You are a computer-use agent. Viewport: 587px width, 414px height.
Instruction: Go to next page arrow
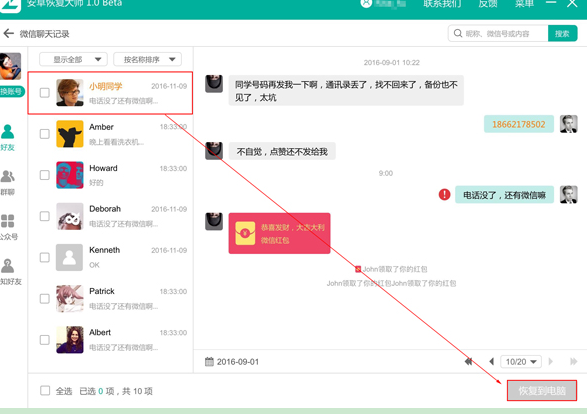pos(550,362)
